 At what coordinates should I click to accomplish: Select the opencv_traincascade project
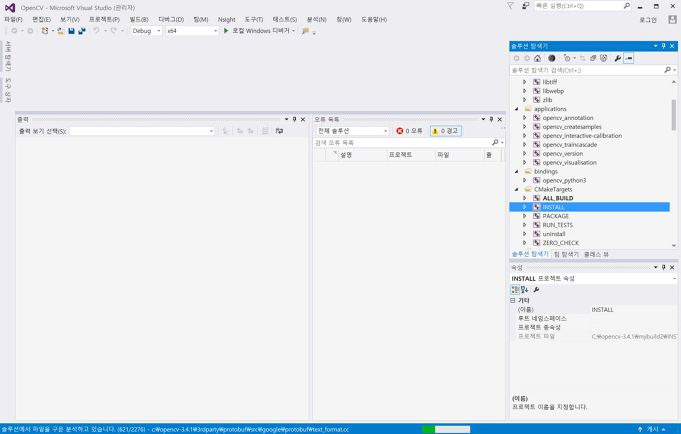coord(569,145)
